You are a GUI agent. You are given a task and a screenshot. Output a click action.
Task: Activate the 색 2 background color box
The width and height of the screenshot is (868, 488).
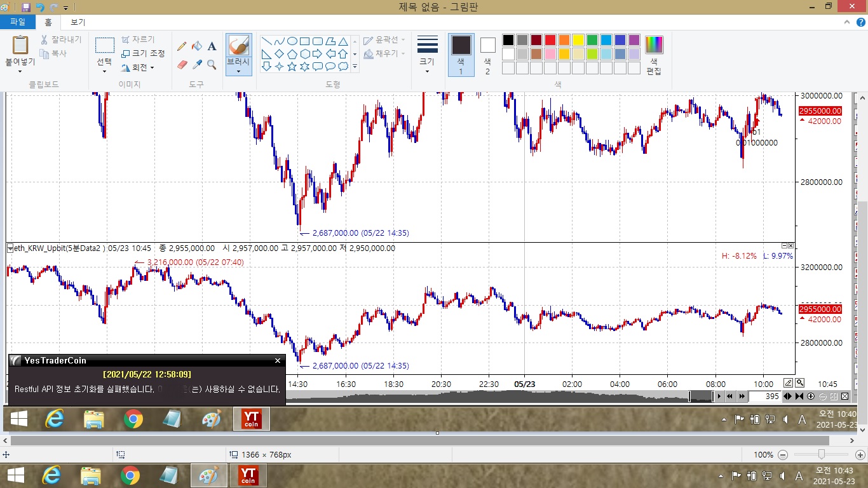(487, 55)
